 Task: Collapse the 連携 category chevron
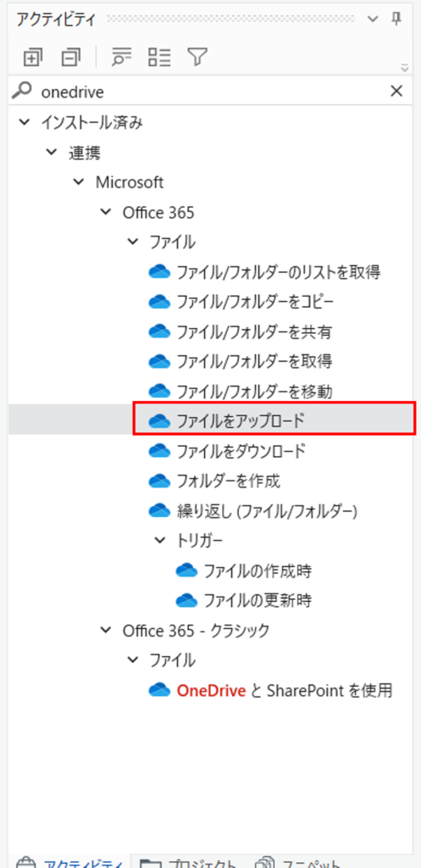pyautogui.click(x=52, y=152)
